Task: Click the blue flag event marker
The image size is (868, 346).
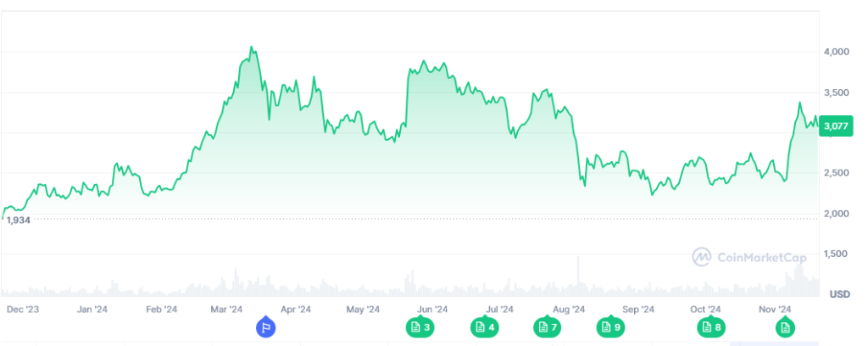Action: pos(265,326)
